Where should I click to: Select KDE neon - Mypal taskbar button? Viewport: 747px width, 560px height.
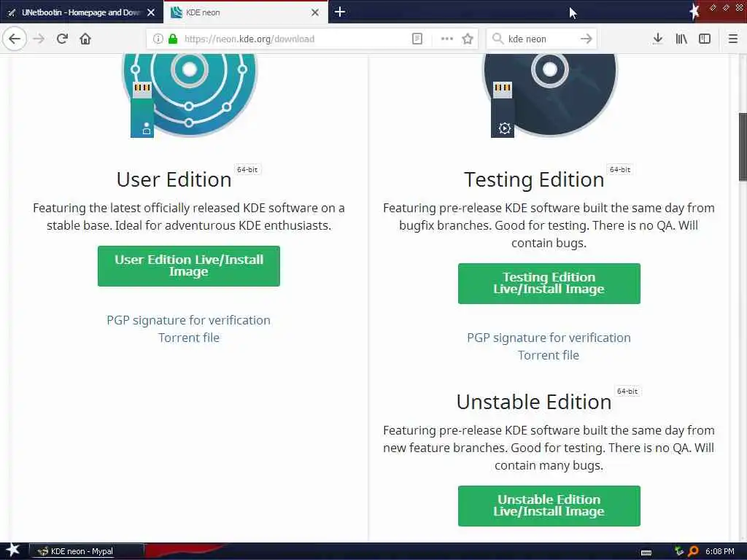click(x=86, y=551)
